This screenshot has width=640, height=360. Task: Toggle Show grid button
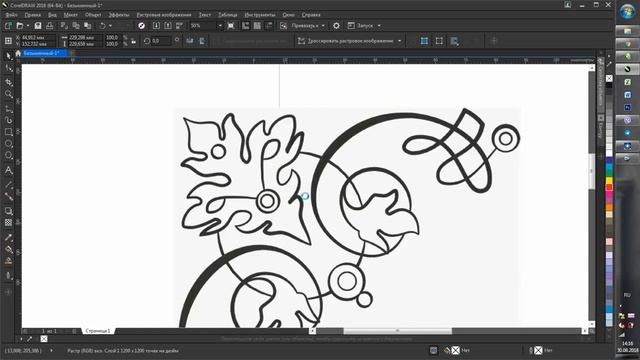[x=257, y=26]
